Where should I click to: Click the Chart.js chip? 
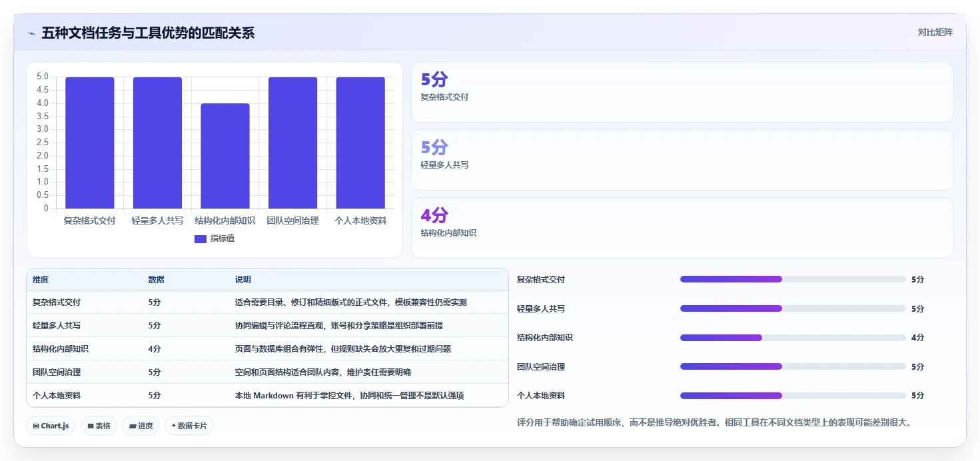[51, 426]
